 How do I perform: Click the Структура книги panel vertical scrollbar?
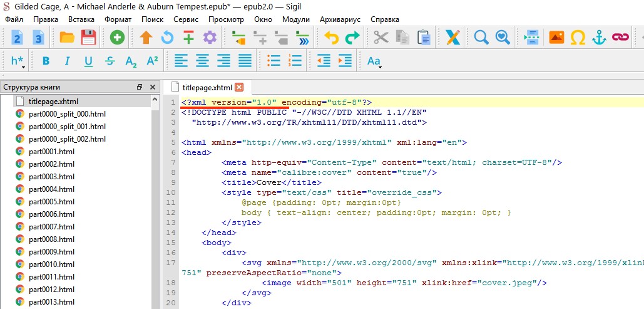click(155, 201)
